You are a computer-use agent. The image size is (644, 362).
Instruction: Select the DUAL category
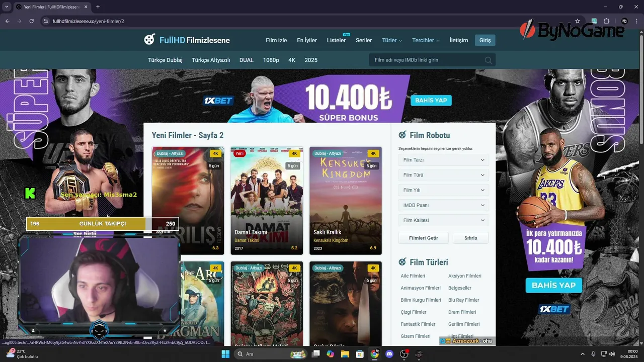click(x=247, y=60)
